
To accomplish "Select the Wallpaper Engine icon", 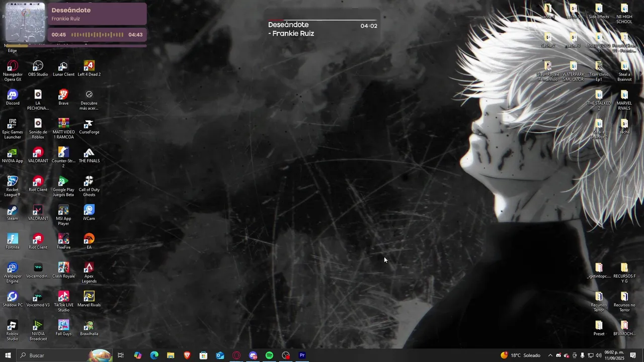I will pos(13,273).
